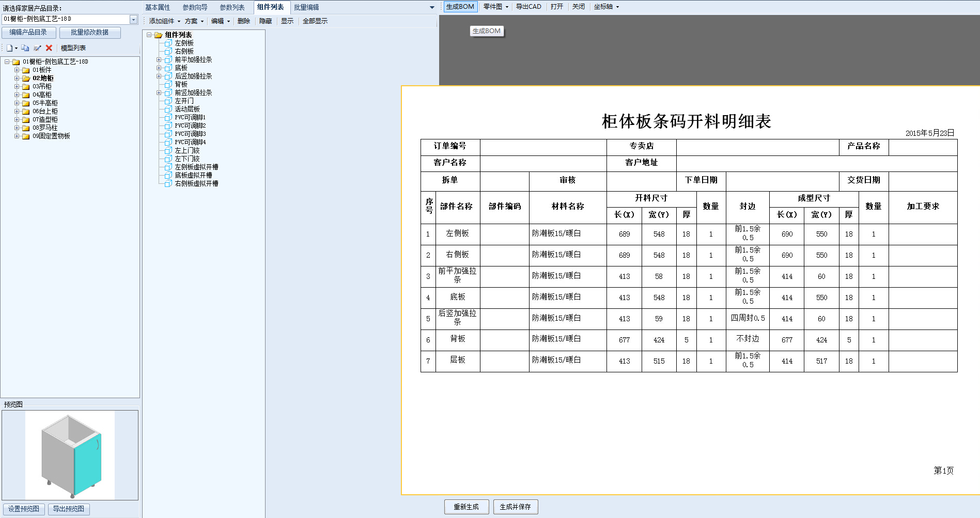
Task: Click the 组件列表 root folder icon
Action: pyautogui.click(x=159, y=35)
